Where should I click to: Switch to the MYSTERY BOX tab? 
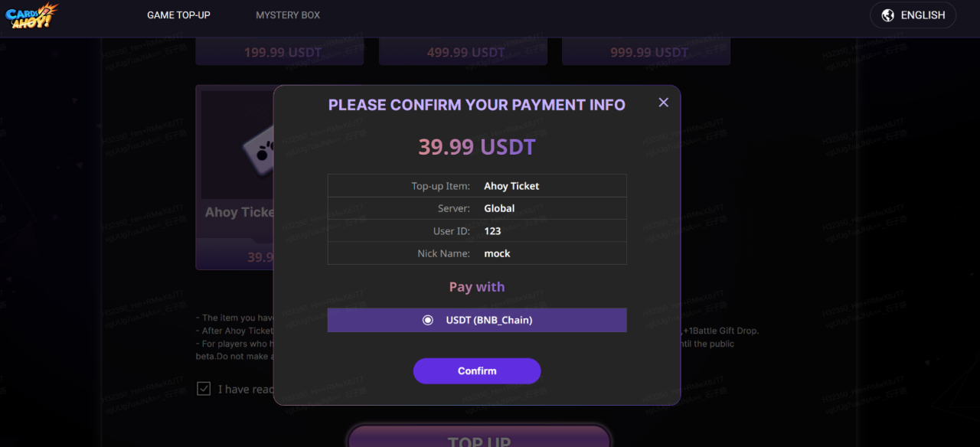(x=288, y=15)
